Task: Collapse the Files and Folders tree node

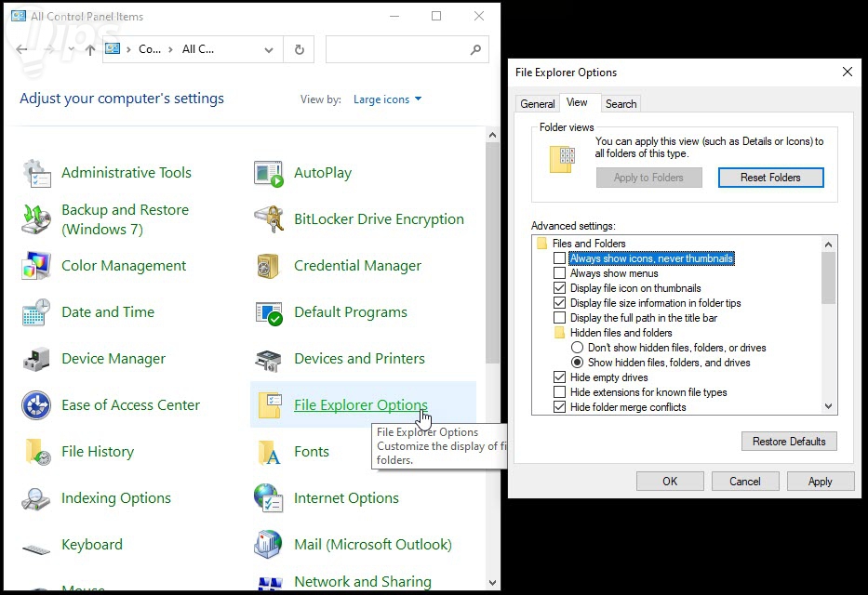Action: 542,244
